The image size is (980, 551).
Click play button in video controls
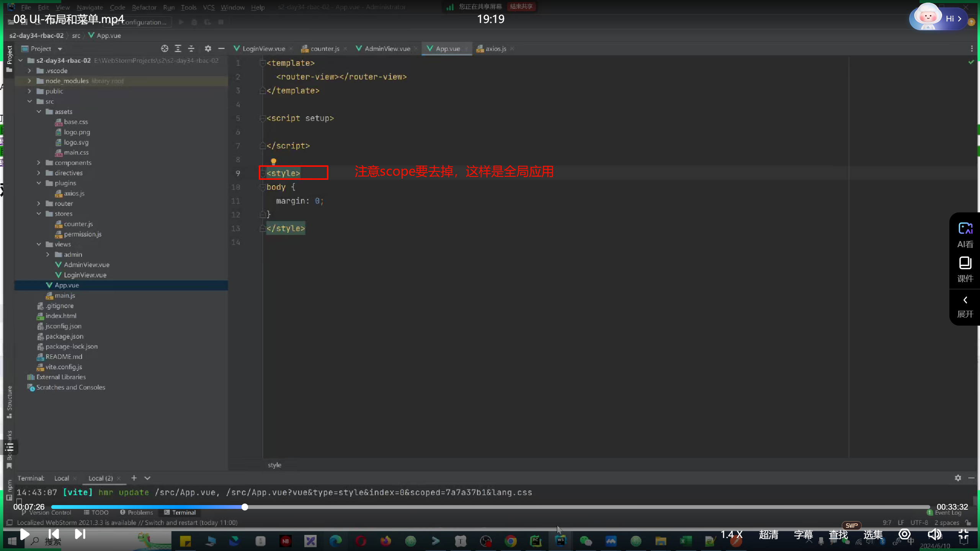pos(24,534)
